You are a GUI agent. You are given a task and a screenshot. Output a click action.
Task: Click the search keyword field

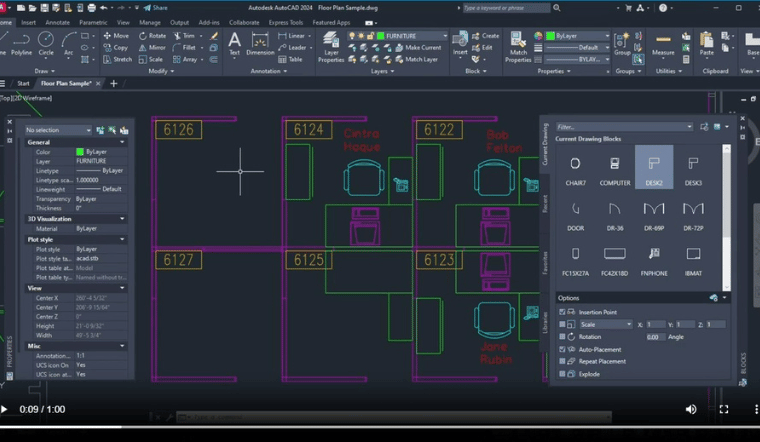point(506,8)
